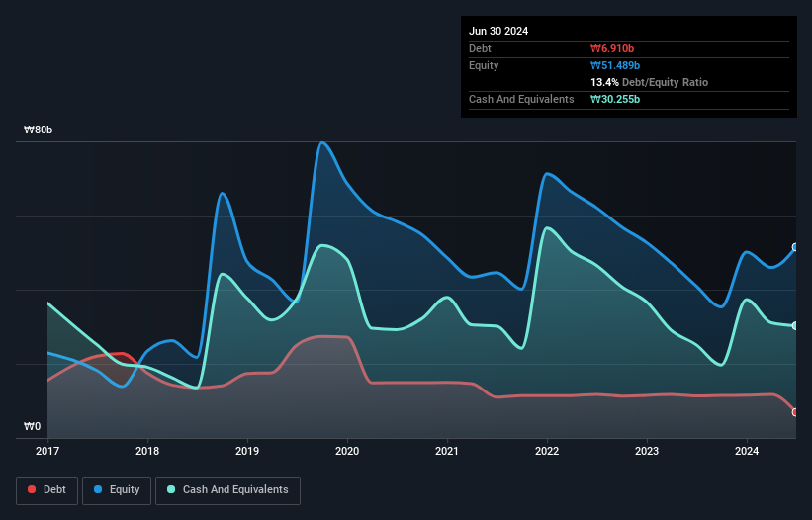The image size is (812, 520).
Task: Click the Jun 30 2024 tooltip date
Action: [x=498, y=31]
